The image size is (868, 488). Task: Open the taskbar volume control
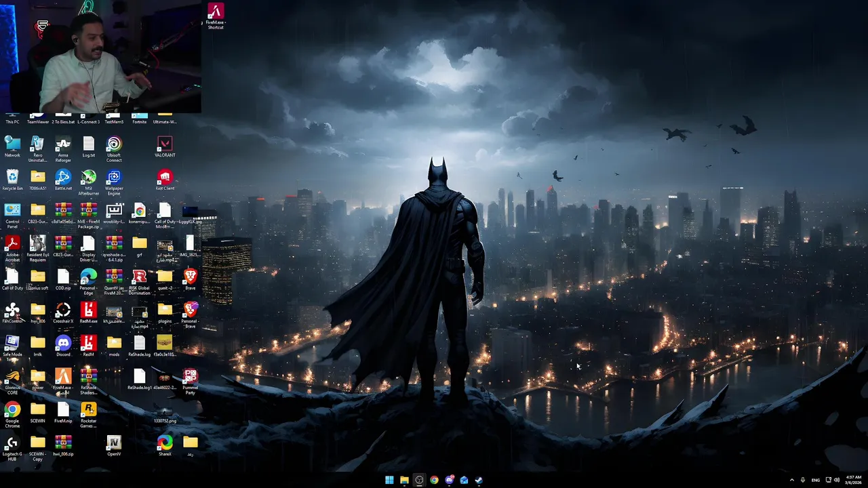click(837, 480)
